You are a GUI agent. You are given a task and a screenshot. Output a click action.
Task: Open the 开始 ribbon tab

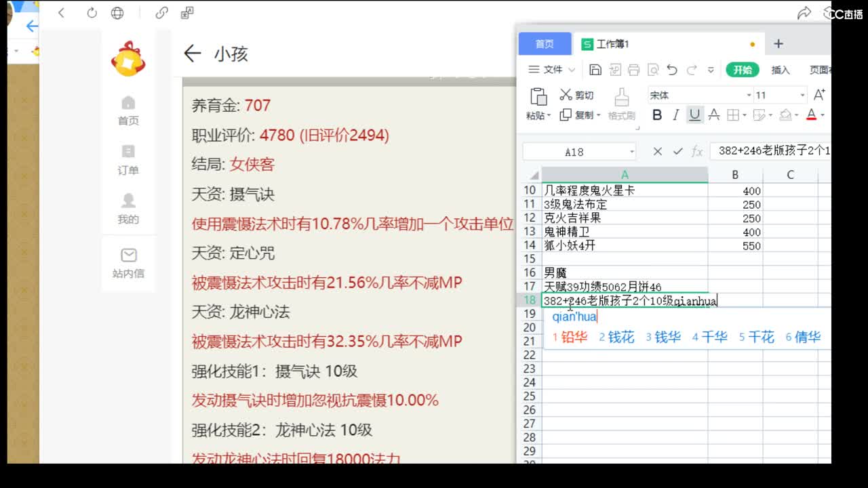[743, 70]
